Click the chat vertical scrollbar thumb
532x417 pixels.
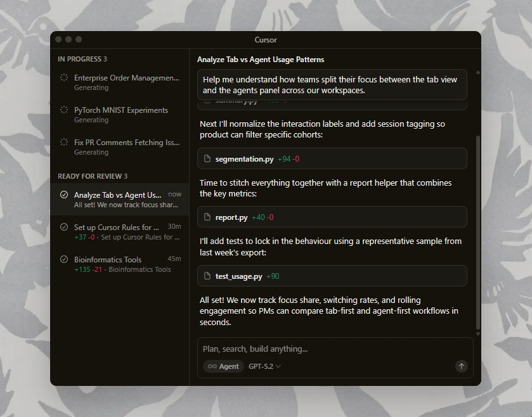(477, 233)
